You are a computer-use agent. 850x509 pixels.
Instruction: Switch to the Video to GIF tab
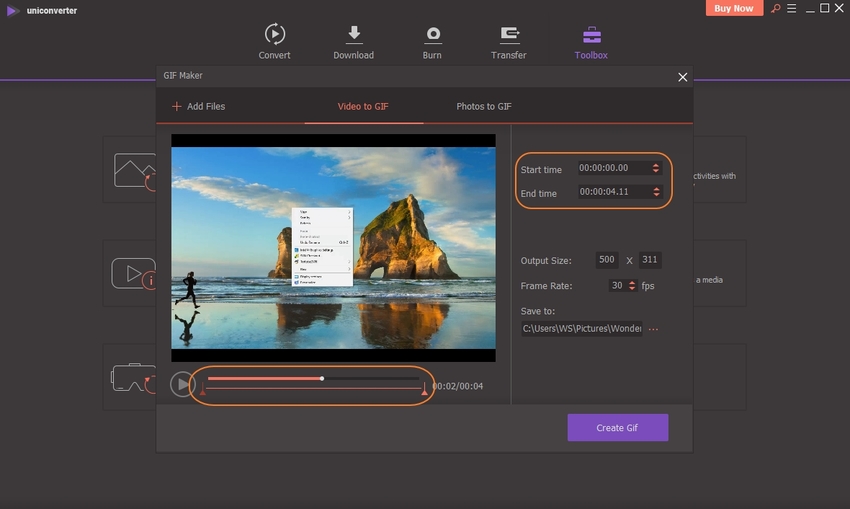point(362,106)
